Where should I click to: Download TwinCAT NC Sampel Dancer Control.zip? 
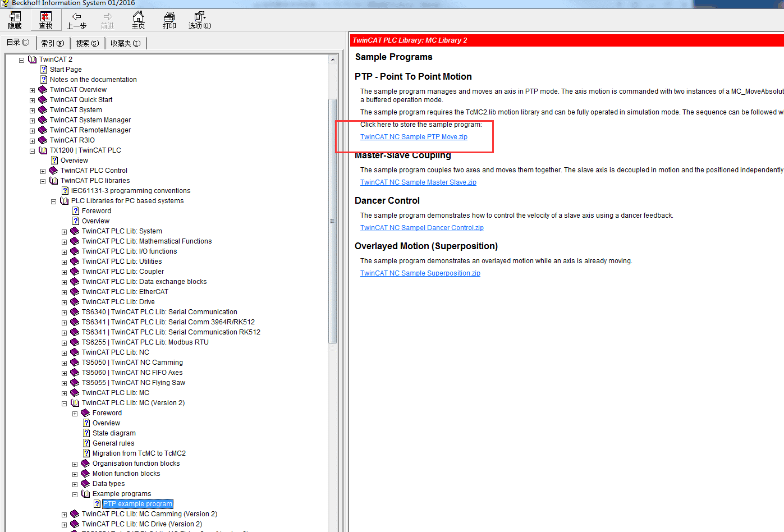[422, 228]
